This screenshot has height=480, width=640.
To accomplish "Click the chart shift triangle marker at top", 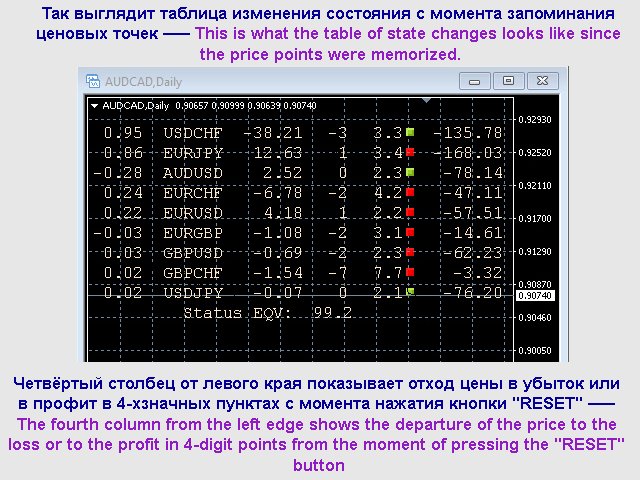I will [x=427, y=101].
